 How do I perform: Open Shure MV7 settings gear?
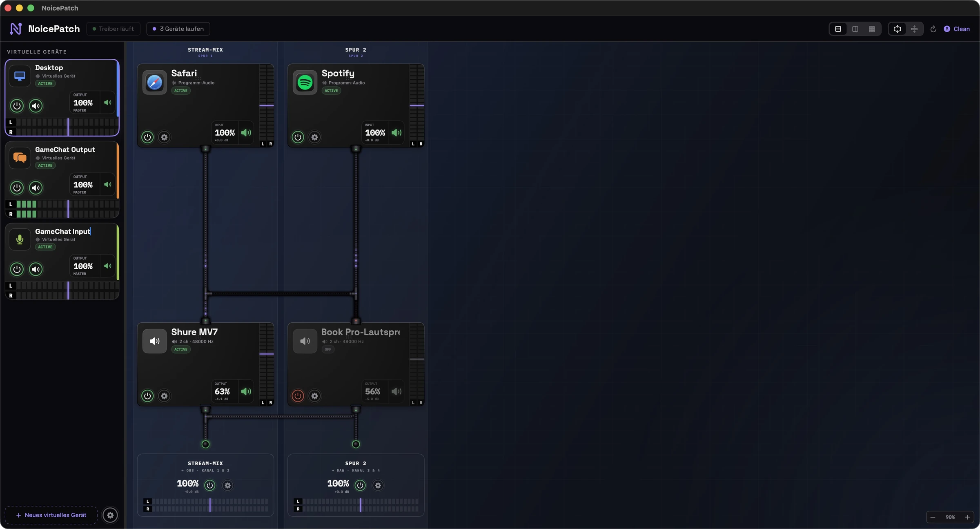click(164, 396)
